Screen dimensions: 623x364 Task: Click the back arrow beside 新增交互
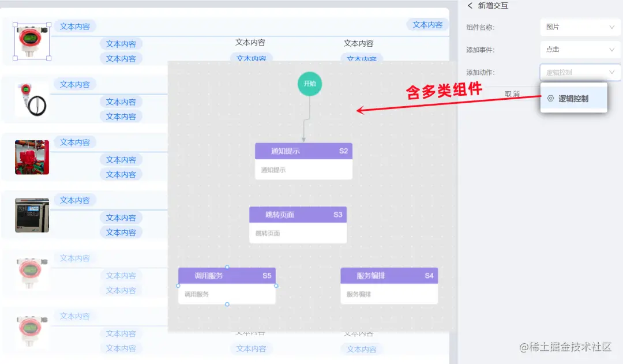[470, 6]
